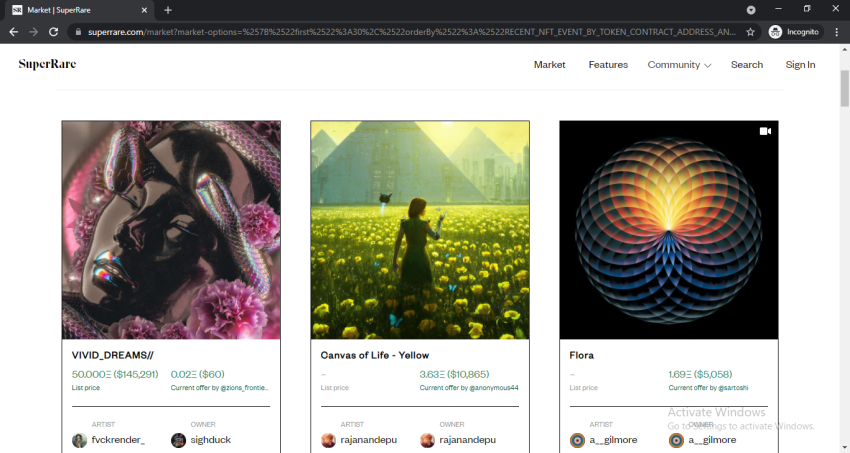The width and height of the screenshot is (850, 453).
Task: Go back with browser back arrow
Action: pyautogui.click(x=14, y=32)
